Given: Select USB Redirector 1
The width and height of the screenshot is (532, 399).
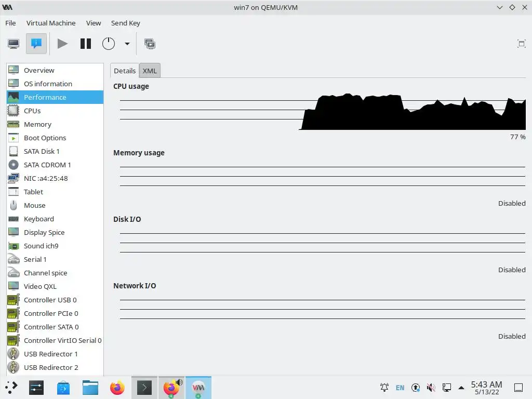Looking at the screenshot, I should 55,354.
